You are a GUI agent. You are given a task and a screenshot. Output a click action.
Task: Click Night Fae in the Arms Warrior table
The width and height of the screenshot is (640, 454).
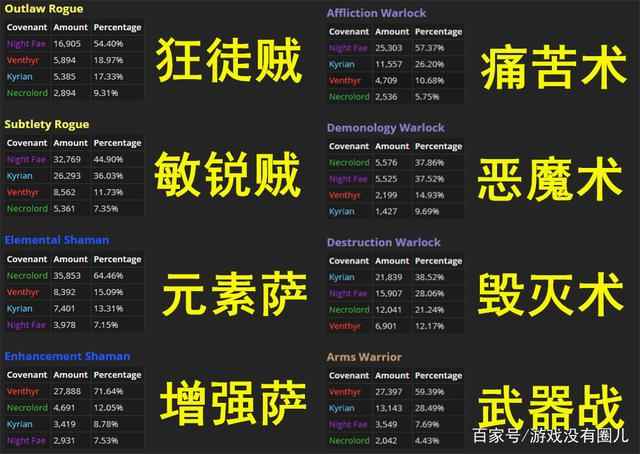348,424
